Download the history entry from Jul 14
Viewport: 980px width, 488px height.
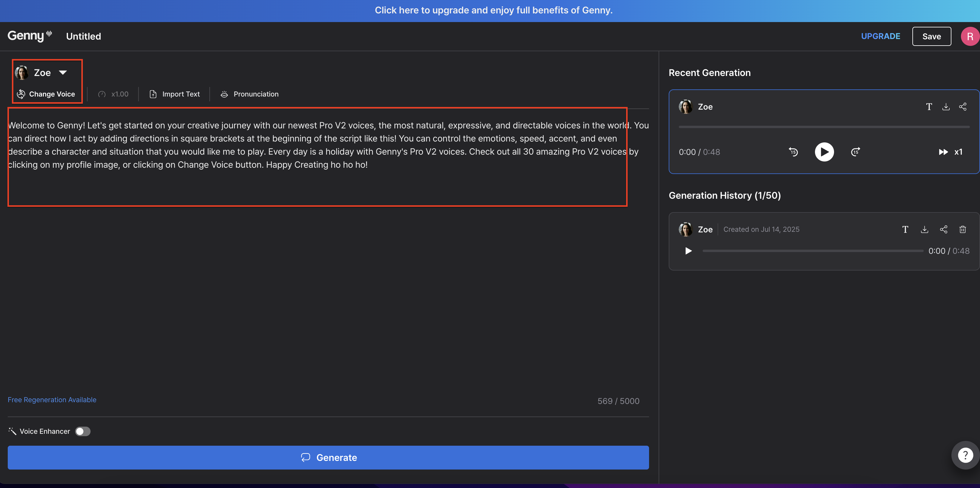tap(925, 229)
